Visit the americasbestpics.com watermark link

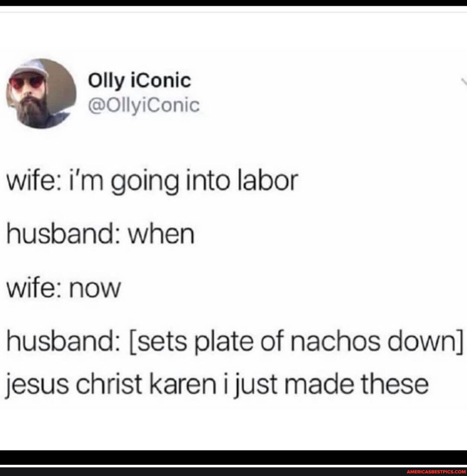click(436, 471)
